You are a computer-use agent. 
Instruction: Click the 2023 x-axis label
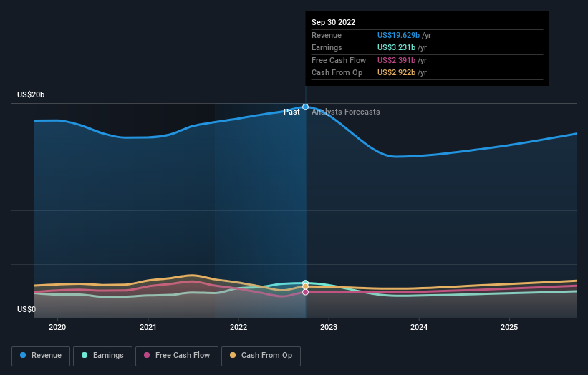click(x=329, y=328)
